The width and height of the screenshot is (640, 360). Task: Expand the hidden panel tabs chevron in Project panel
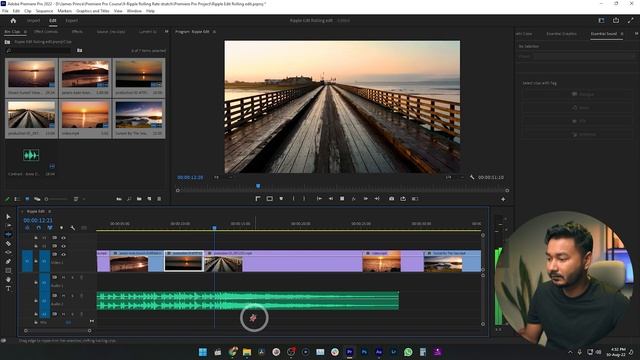pos(166,31)
